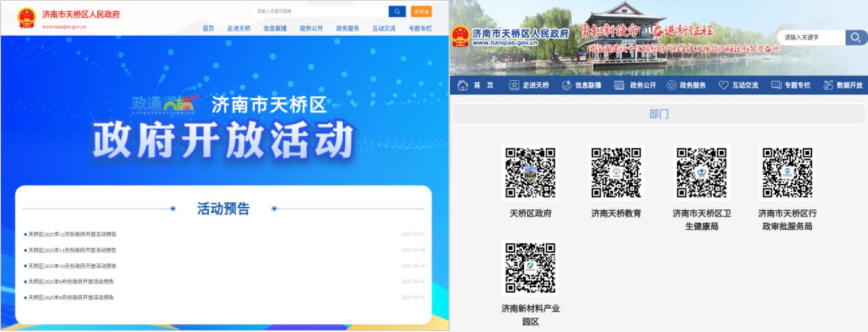Select 首页 in the left white menu
This screenshot has width=868, height=332.
(208, 28)
